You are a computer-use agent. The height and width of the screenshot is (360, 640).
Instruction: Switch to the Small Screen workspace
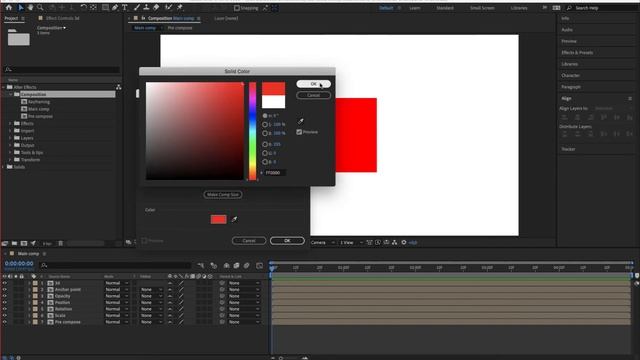coord(482,8)
